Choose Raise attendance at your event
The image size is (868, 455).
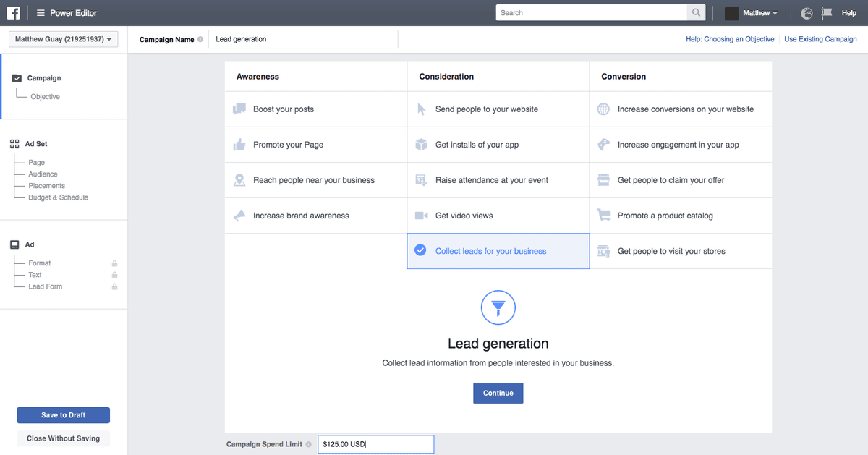click(498, 180)
